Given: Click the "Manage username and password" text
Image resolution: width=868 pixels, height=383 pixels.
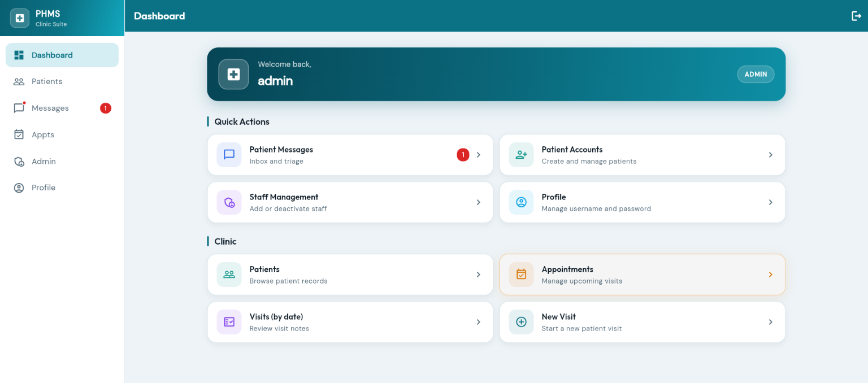Looking at the screenshot, I should [x=596, y=208].
